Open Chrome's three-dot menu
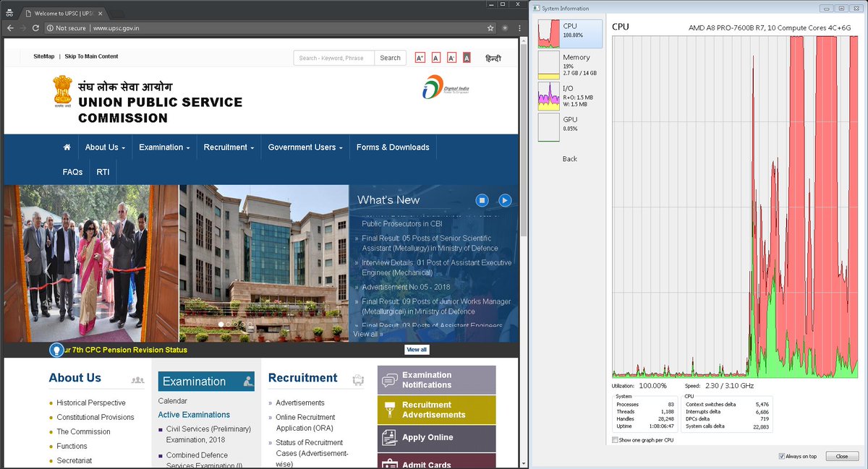This screenshot has width=868, height=469. (518, 27)
